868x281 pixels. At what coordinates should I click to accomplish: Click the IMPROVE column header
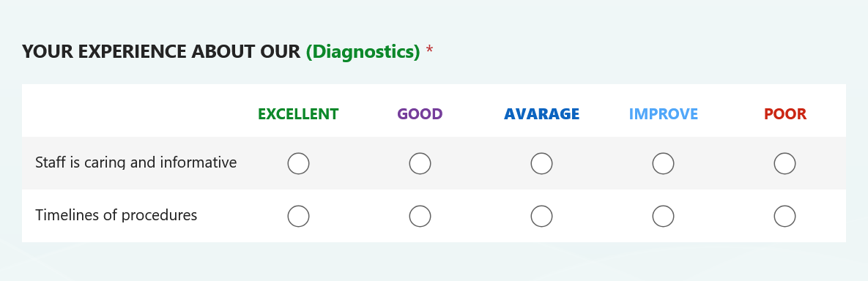point(663,114)
